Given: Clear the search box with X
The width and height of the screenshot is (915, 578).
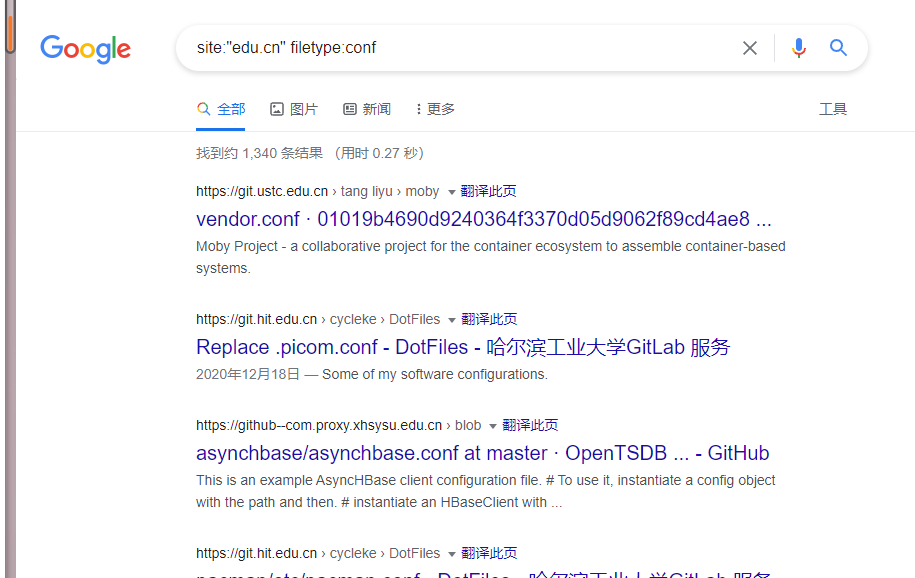Looking at the screenshot, I should coord(750,48).
